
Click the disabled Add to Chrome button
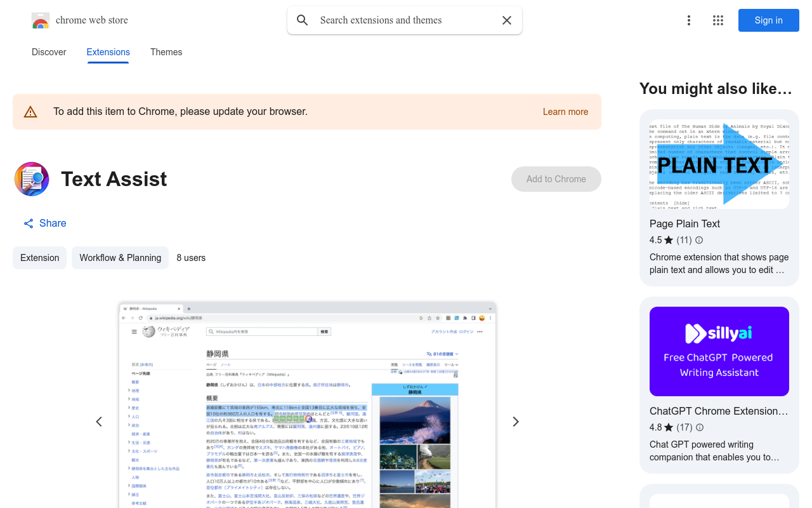coord(556,179)
